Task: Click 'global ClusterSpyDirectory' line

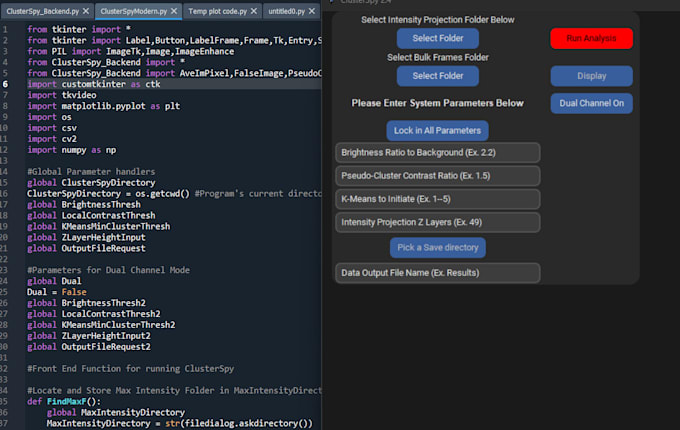Action: tap(91, 182)
